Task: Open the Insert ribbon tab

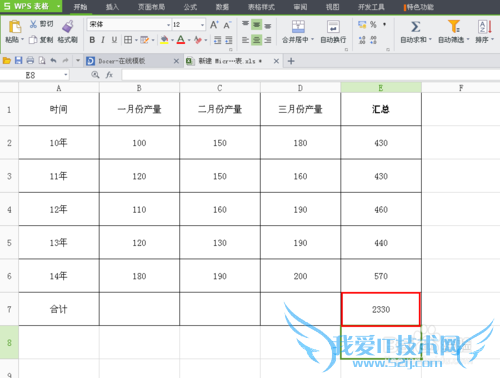Action: 112,7
